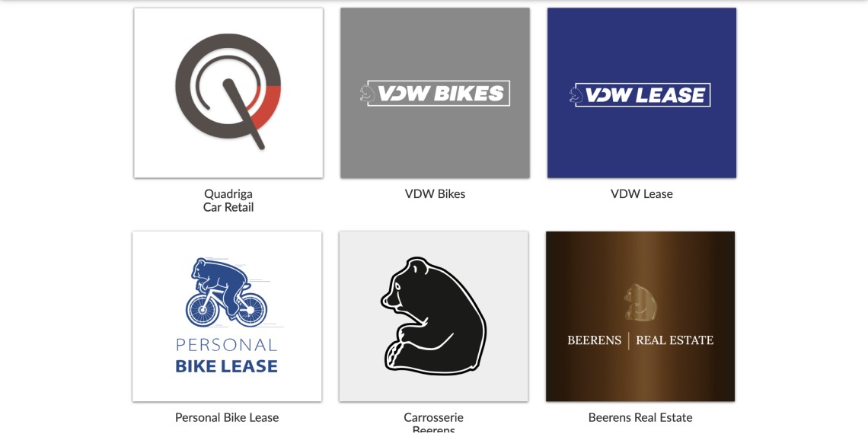The height and width of the screenshot is (434, 868).
Task: Click the BIKE LEASE bold text in logo
Action: (226, 366)
